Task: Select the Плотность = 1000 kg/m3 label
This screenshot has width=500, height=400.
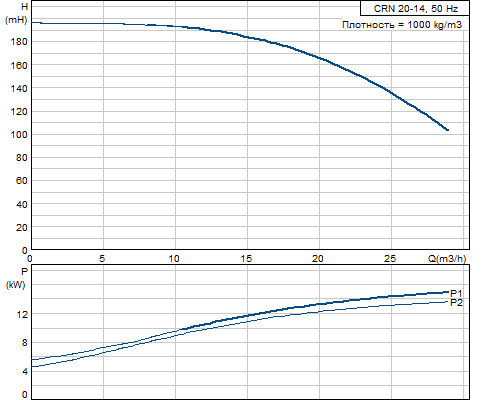Action: click(402, 25)
